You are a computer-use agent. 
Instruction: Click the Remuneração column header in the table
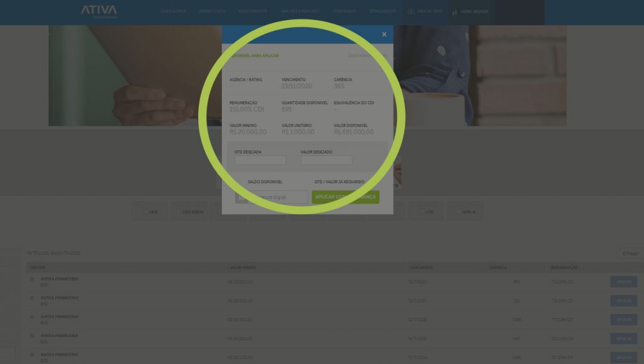click(564, 268)
